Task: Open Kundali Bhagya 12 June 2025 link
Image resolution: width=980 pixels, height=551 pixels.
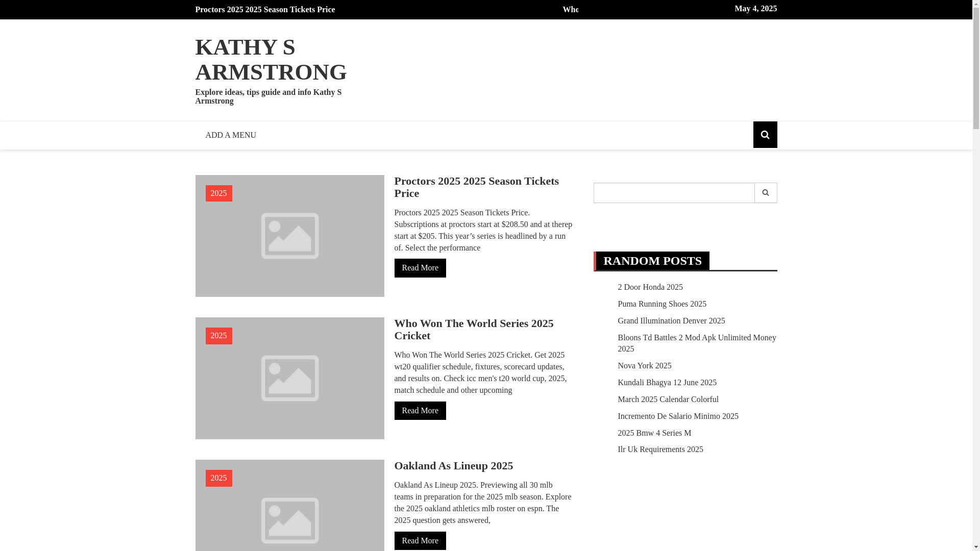Action: [x=667, y=383]
